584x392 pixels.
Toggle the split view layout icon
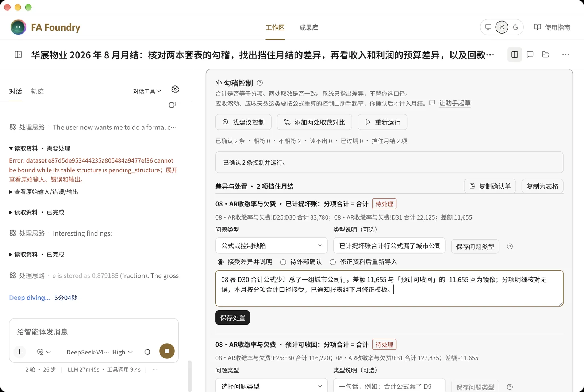click(515, 55)
